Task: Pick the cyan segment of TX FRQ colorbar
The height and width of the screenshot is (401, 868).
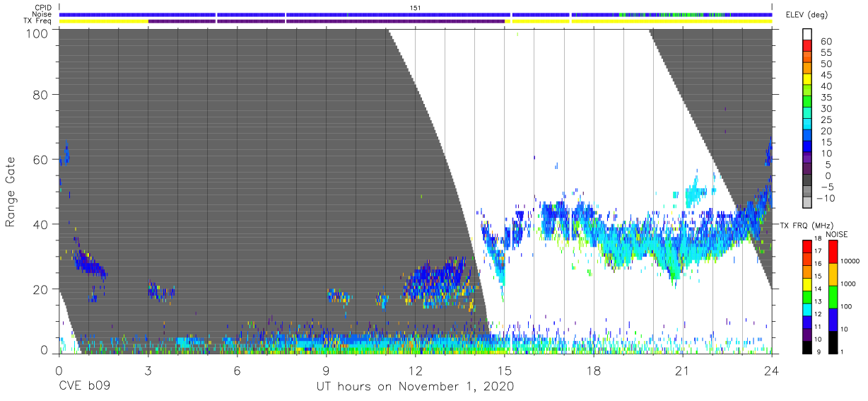Action: [x=807, y=308]
